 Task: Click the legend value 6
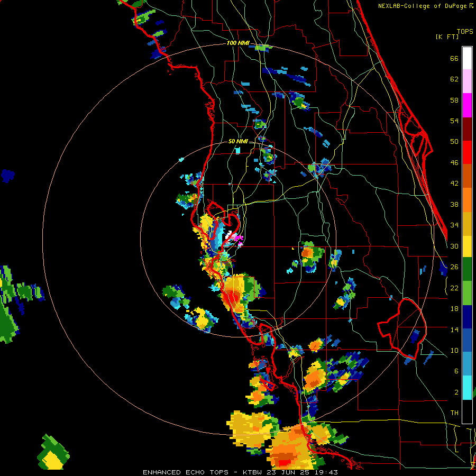(x=456, y=371)
